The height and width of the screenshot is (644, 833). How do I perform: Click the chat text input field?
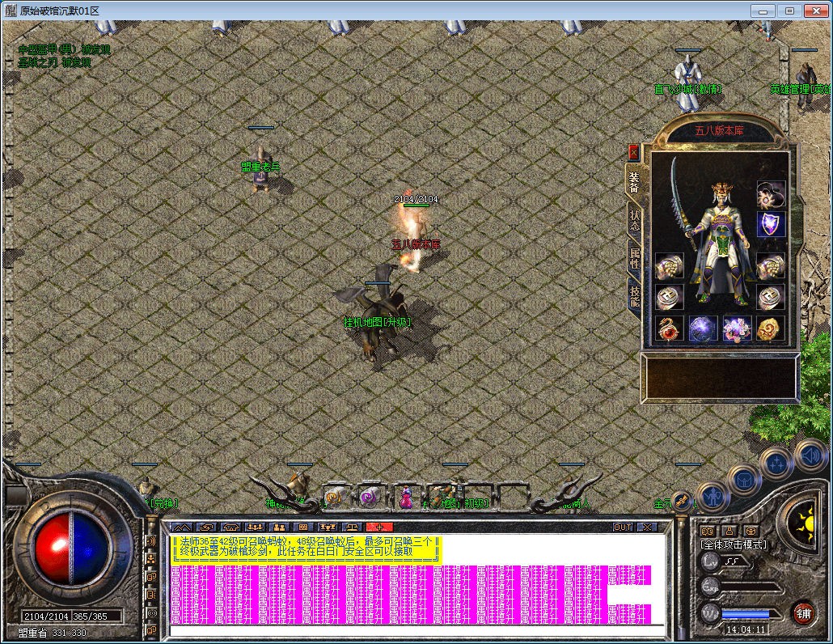(x=417, y=631)
